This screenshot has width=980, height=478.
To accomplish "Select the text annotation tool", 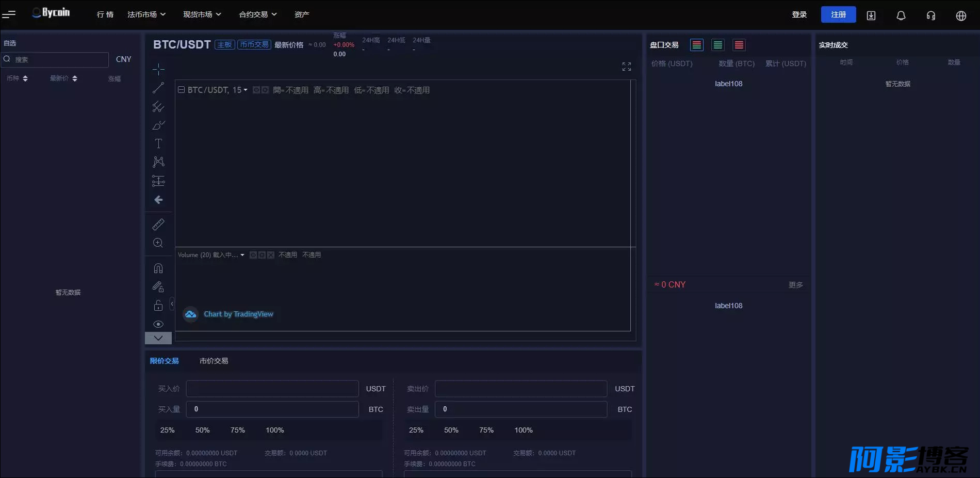I will pyautogui.click(x=158, y=144).
